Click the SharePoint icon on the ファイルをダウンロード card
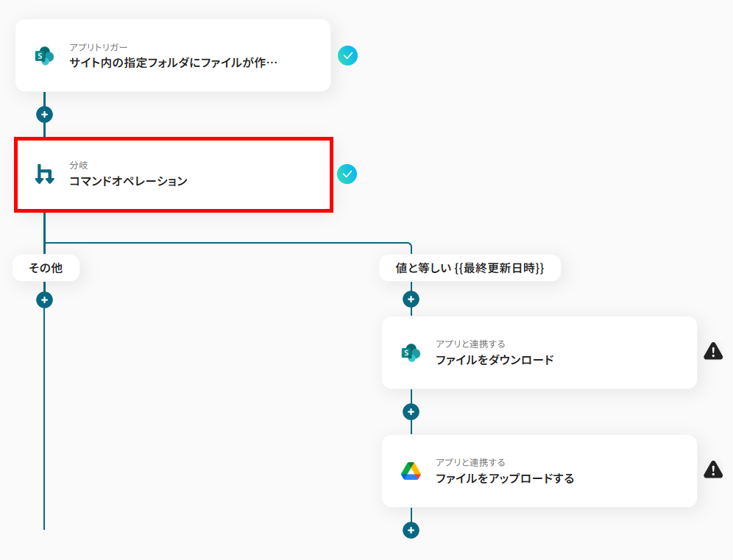 point(411,352)
